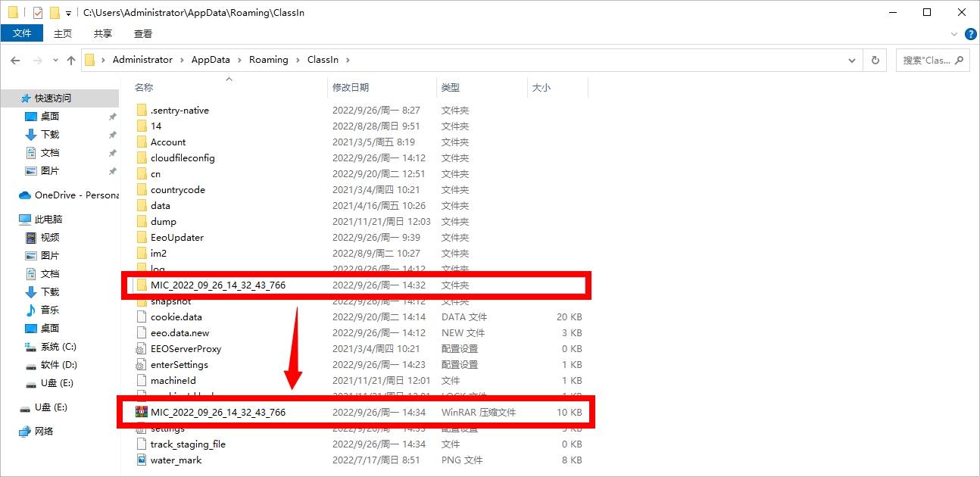Screen dimensions: 980x477
Task: Click the search ClassIn input box
Action: (x=932, y=60)
